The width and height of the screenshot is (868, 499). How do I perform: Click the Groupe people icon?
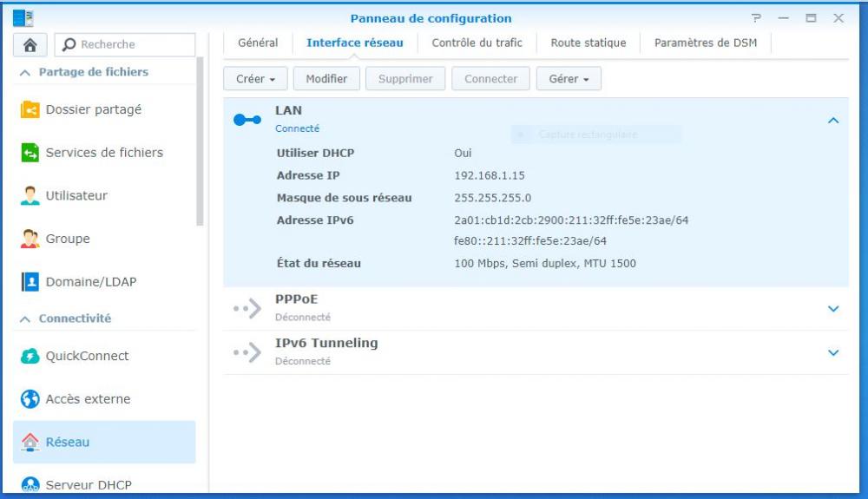(30, 239)
